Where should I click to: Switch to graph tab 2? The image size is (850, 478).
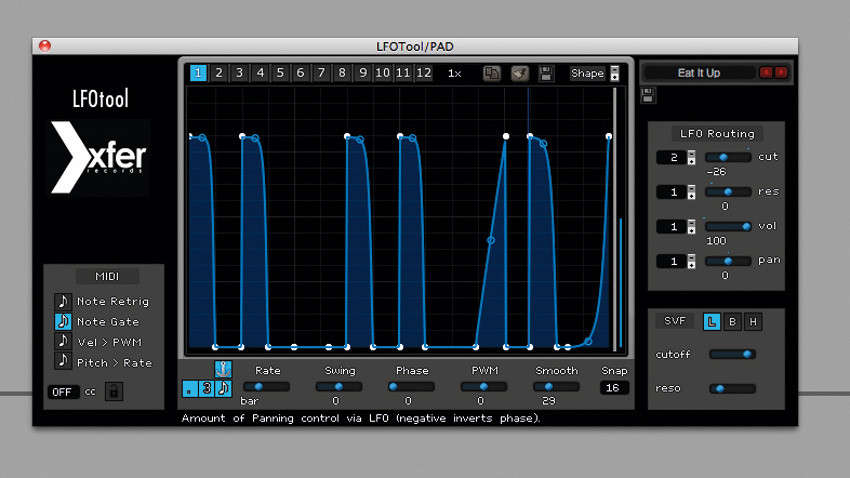tap(219, 73)
